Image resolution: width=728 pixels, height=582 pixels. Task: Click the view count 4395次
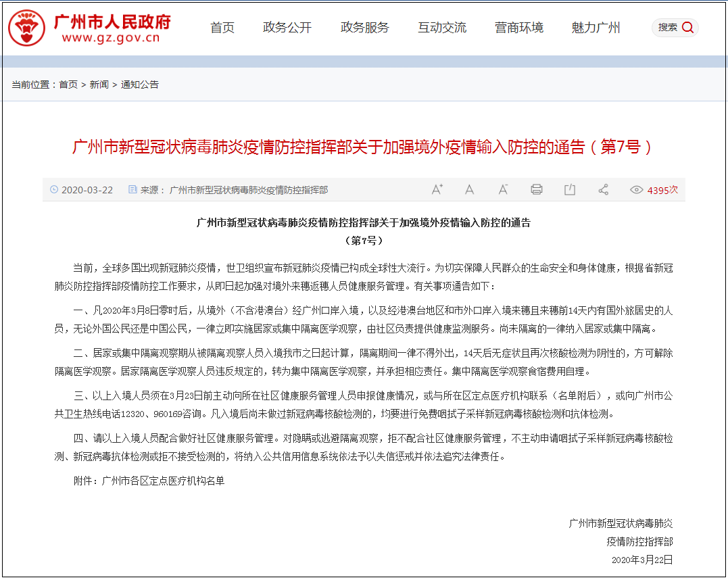(662, 190)
